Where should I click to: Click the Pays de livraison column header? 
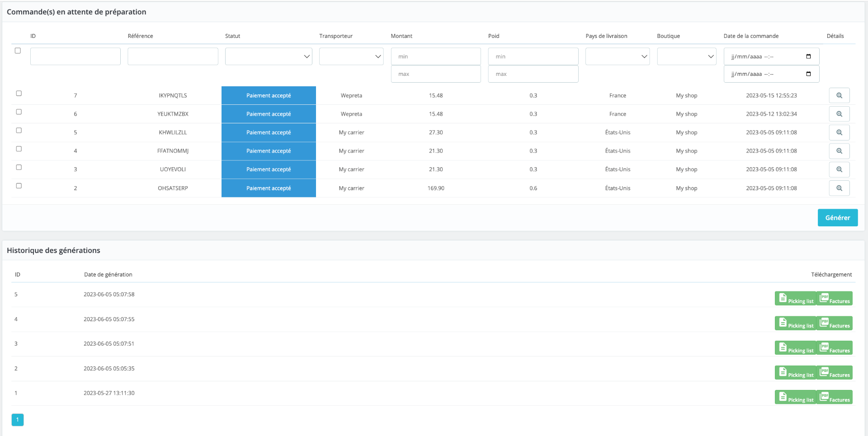point(606,36)
